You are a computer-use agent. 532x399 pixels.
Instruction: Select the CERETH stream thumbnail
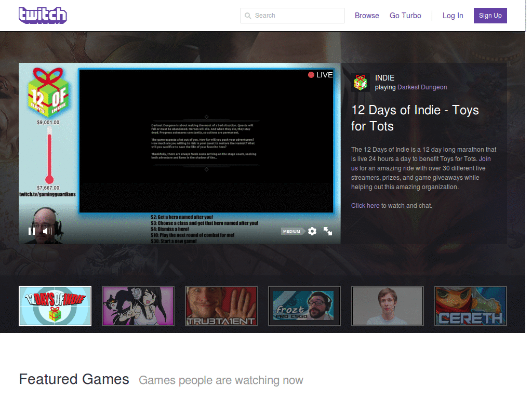click(x=471, y=306)
